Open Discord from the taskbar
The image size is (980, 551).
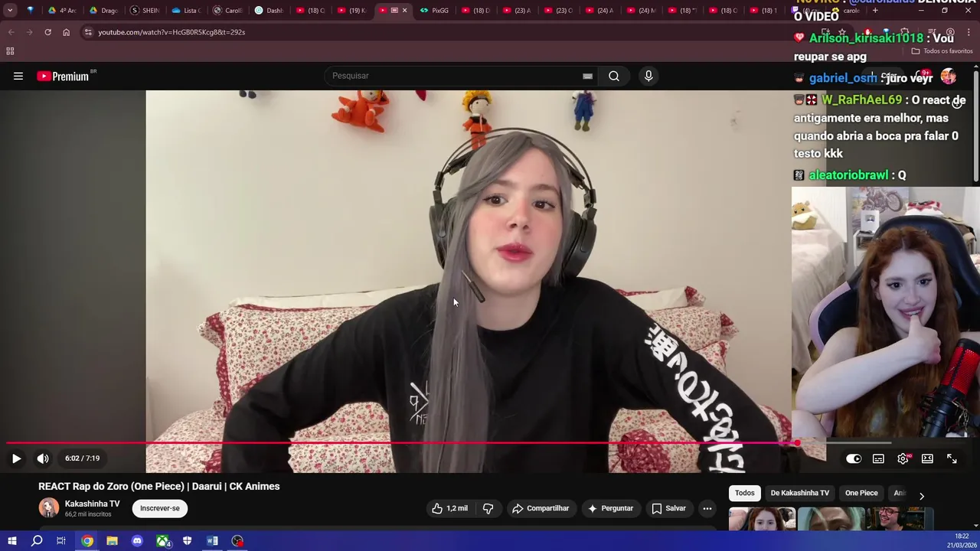[137, 541]
